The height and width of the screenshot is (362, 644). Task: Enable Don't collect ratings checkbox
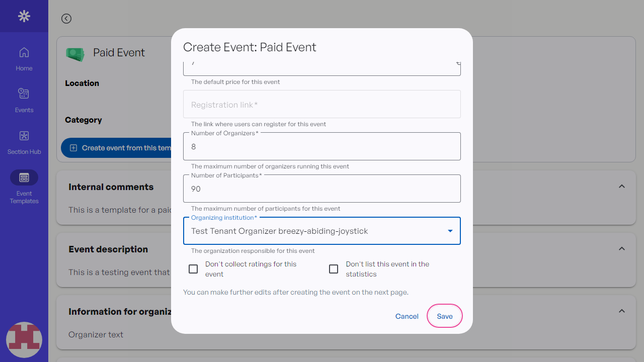[x=193, y=269]
